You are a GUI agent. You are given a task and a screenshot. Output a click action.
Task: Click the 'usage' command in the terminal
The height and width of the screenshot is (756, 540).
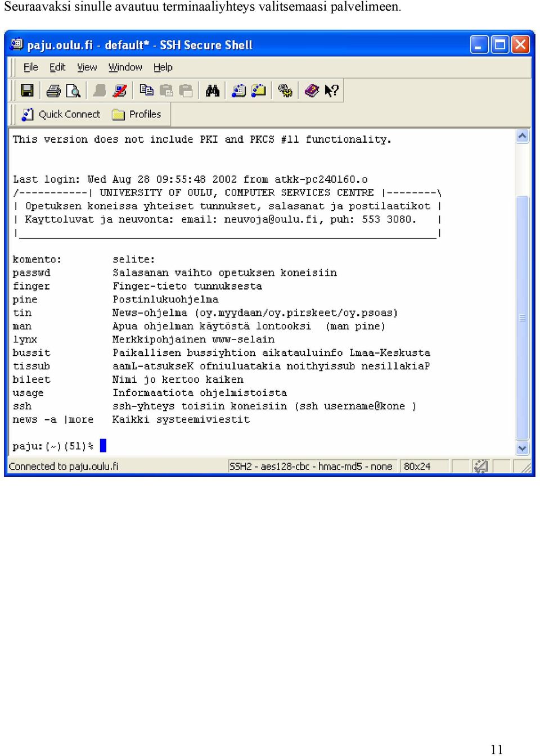coord(28,393)
